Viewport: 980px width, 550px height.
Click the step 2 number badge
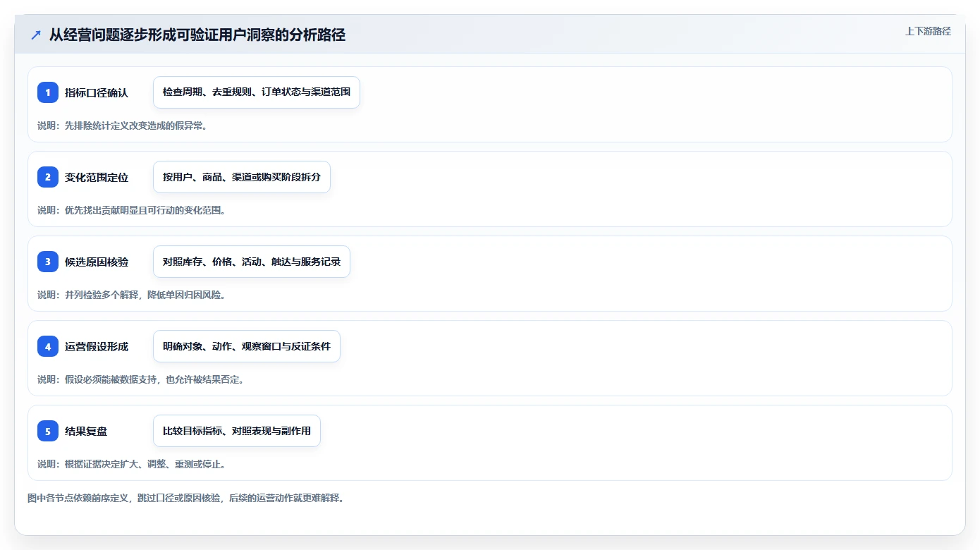(x=48, y=177)
